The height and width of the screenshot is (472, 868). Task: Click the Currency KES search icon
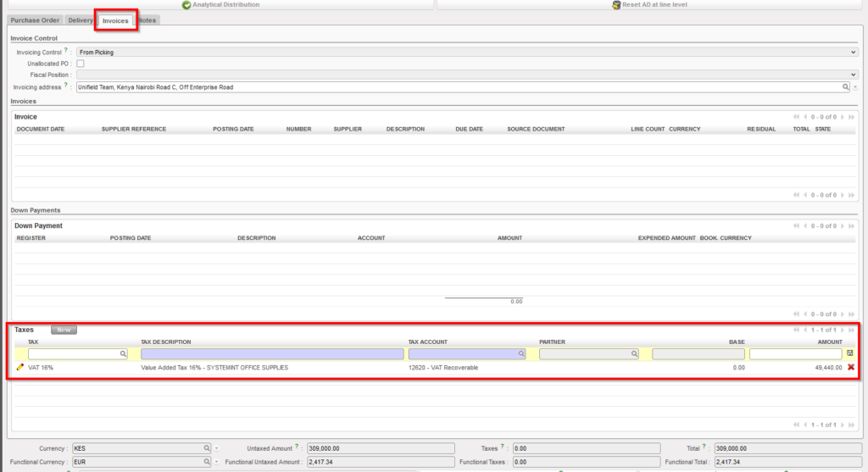pos(206,447)
